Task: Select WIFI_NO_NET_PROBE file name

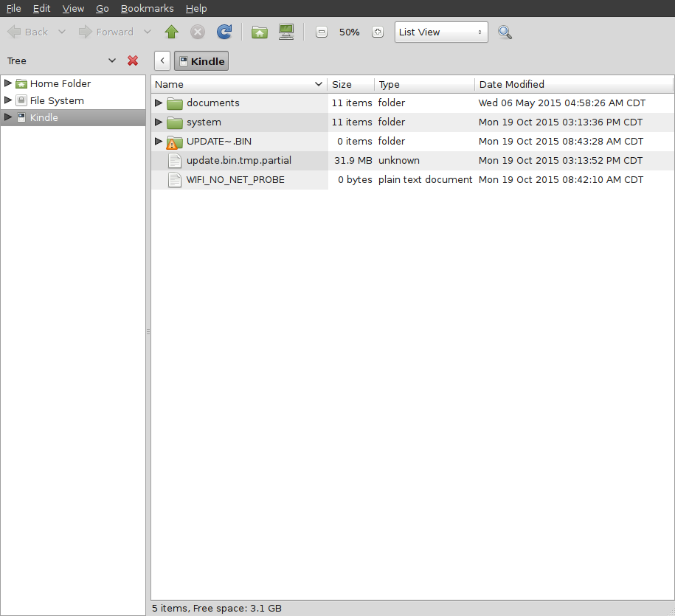Action: pyautogui.click(x=235, y=180)
